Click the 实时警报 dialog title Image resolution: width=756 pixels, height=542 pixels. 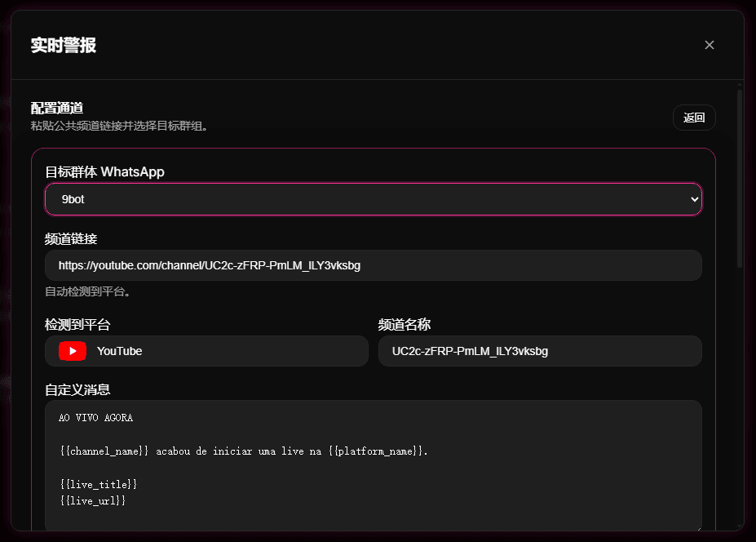pos(63,45)
